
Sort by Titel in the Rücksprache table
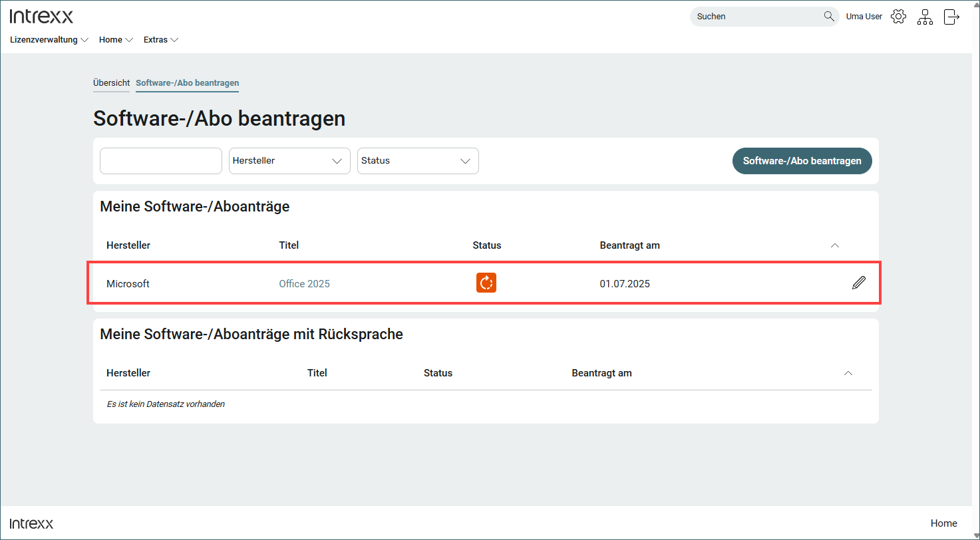click(317, 373)
